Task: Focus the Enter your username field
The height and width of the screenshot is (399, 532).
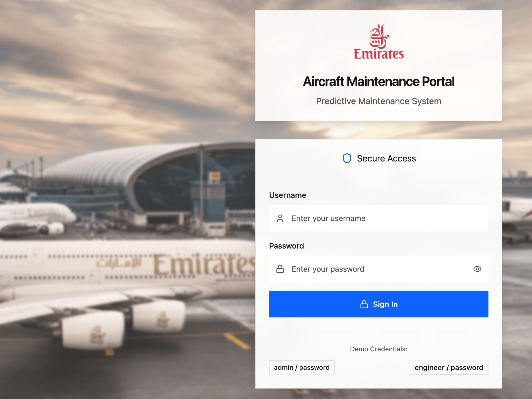Action: click(x=379, y=218)
